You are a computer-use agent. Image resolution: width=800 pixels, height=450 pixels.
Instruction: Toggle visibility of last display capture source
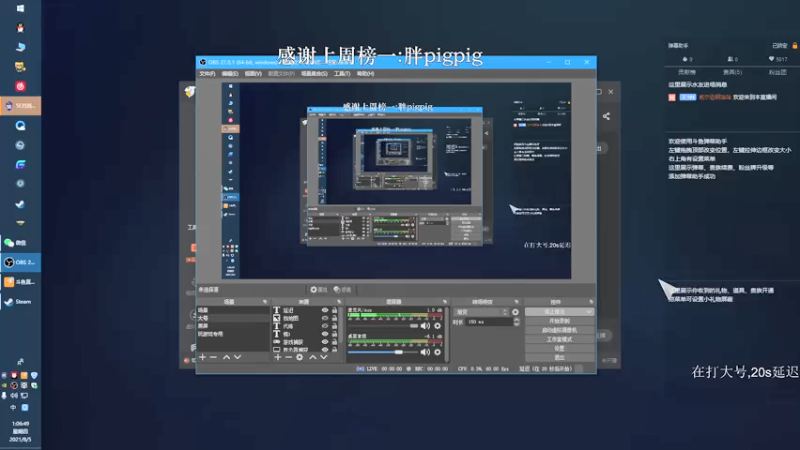tap(324, 349)
